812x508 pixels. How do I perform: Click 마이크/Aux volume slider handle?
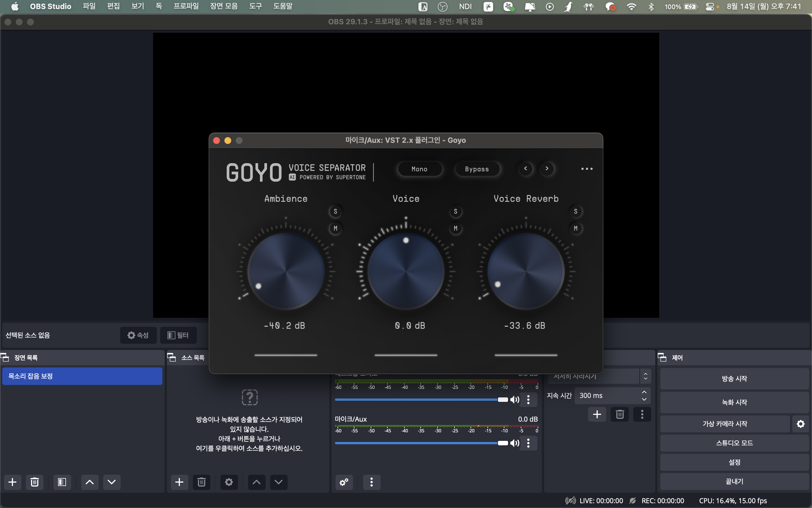[503, 443]
